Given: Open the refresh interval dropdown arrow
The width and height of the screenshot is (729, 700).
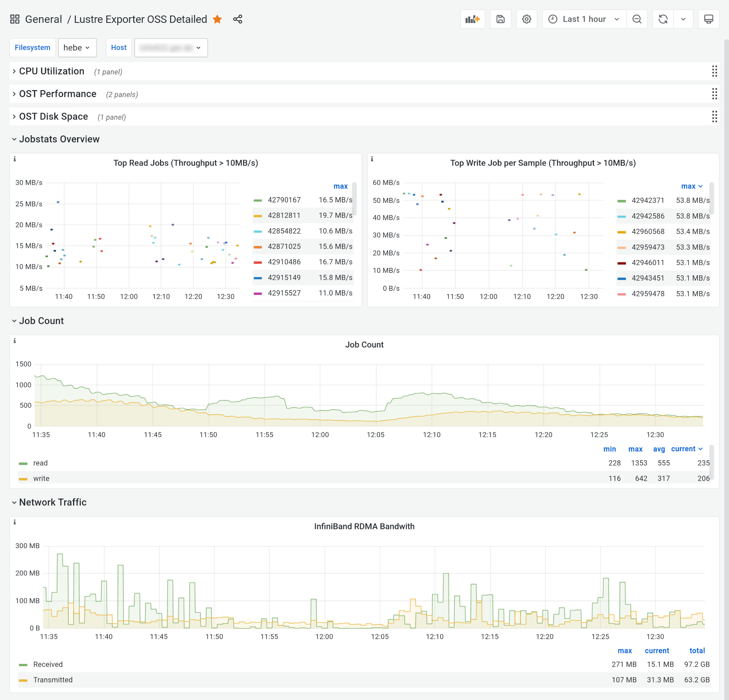Looking at the screenshot, I should 683,19.
